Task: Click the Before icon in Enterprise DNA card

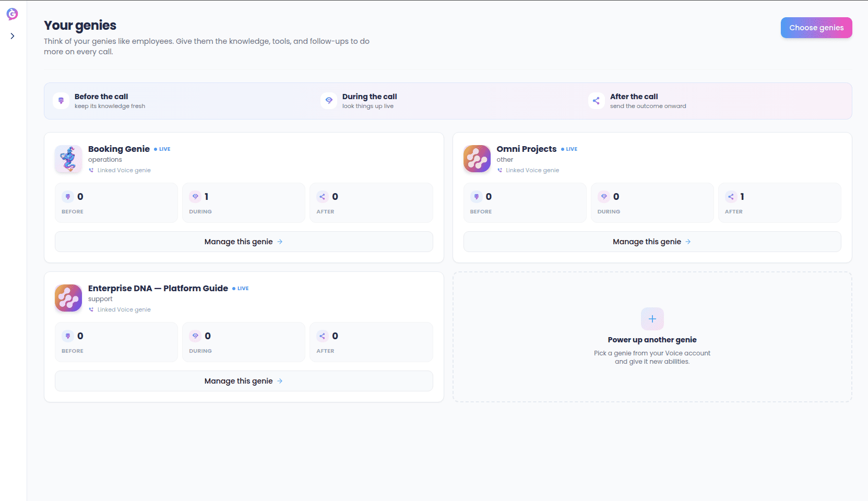Action: pos(68,336)
